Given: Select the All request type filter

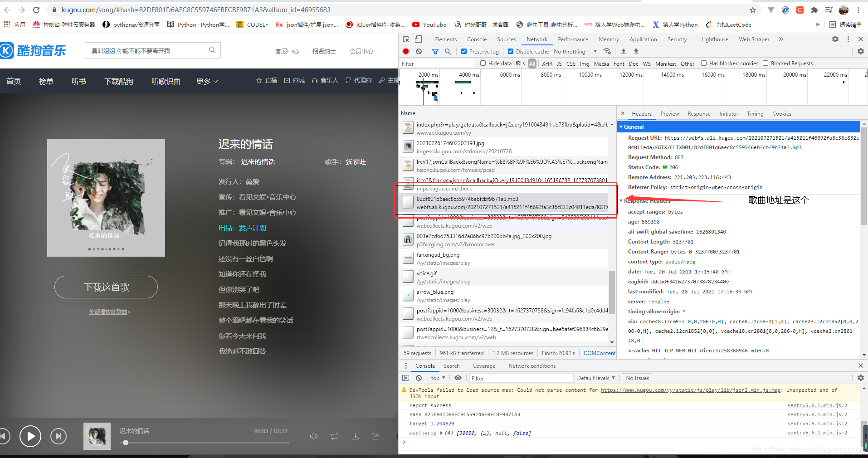Looking at the screenshot, I should point(532,64).
